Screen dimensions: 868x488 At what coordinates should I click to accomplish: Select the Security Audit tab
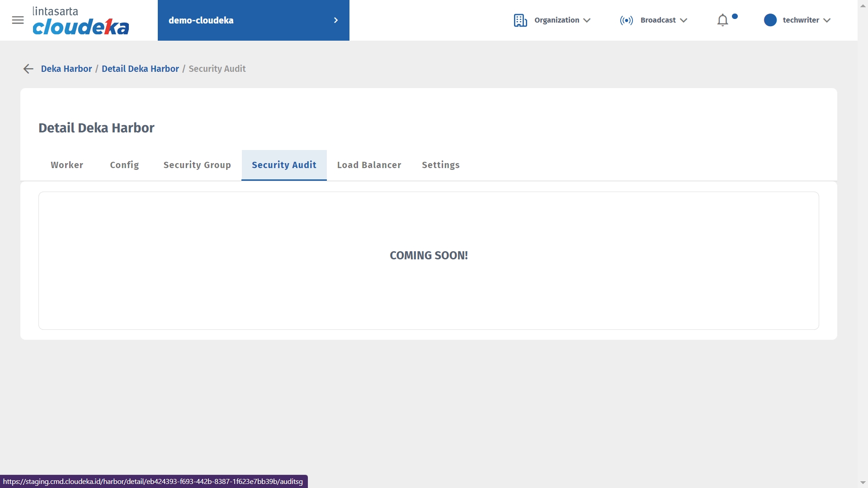[284, 165]
